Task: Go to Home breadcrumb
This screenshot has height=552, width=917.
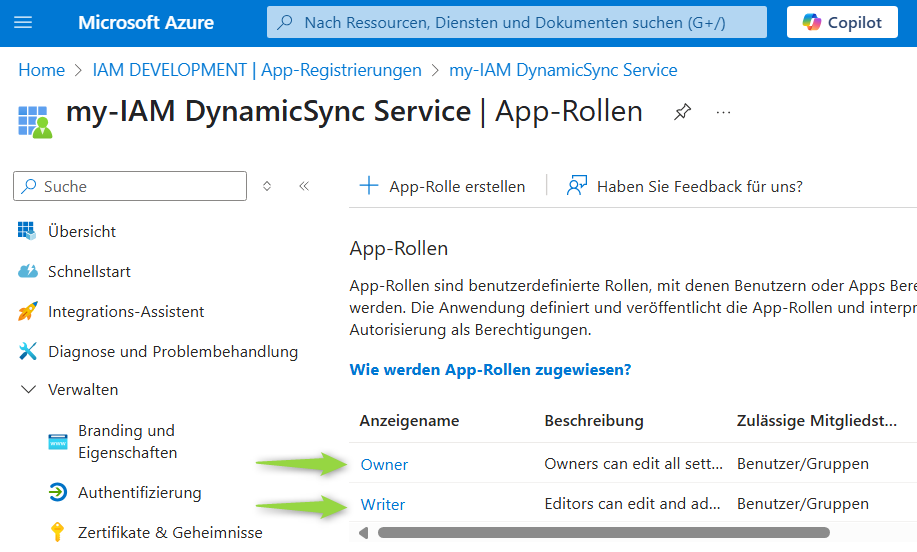Action: 42,70
